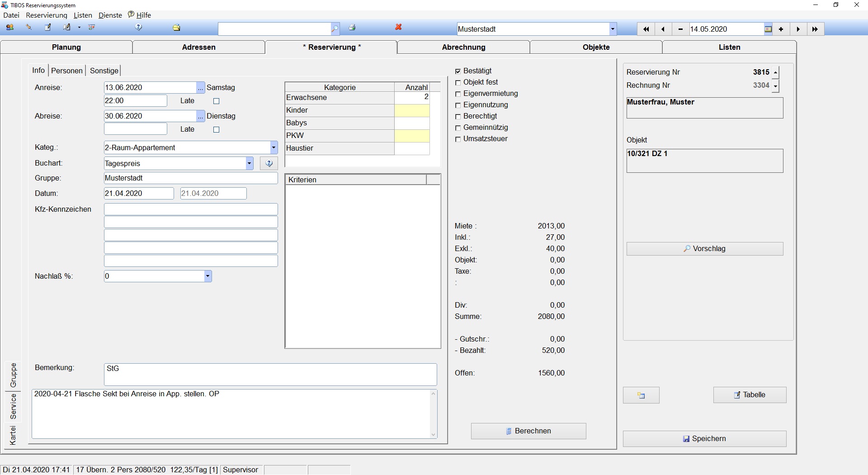
Task: Click the two-persons icon in toolbar
Action: (9, 28)
